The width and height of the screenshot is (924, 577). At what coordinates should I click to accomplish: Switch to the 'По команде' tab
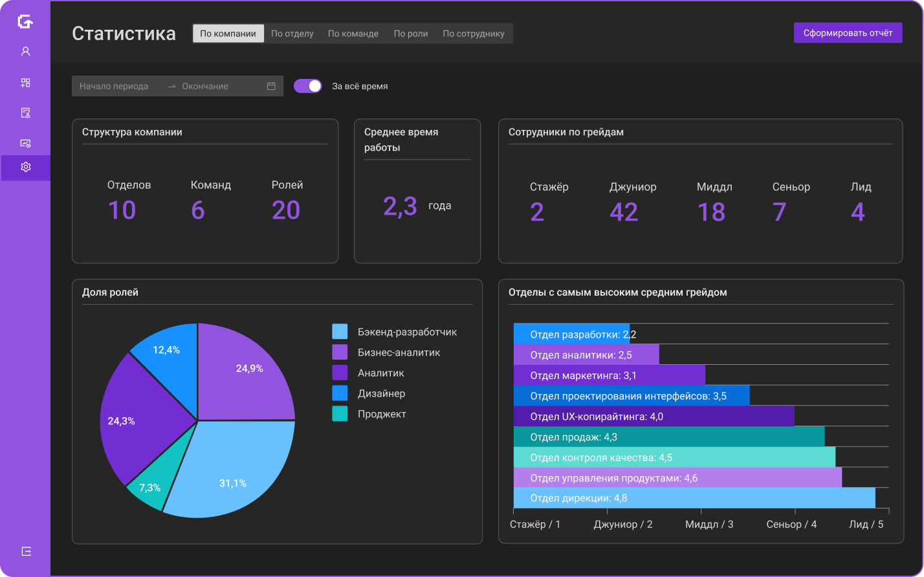(x=353, y=34)
